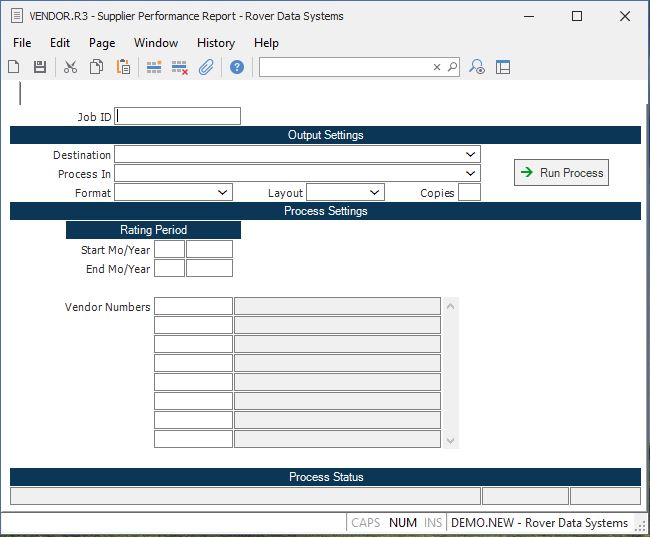Click the New record toolbar icon
The height and width of the screenshot is (537, 650).
pos(14,67)
